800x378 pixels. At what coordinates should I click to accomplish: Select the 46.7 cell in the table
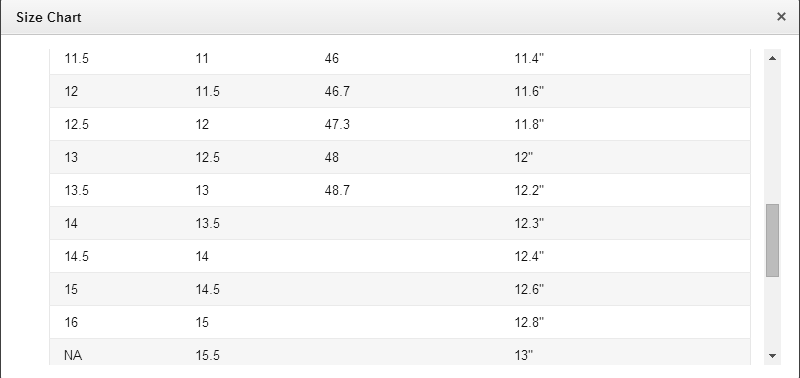pos(337,91)
